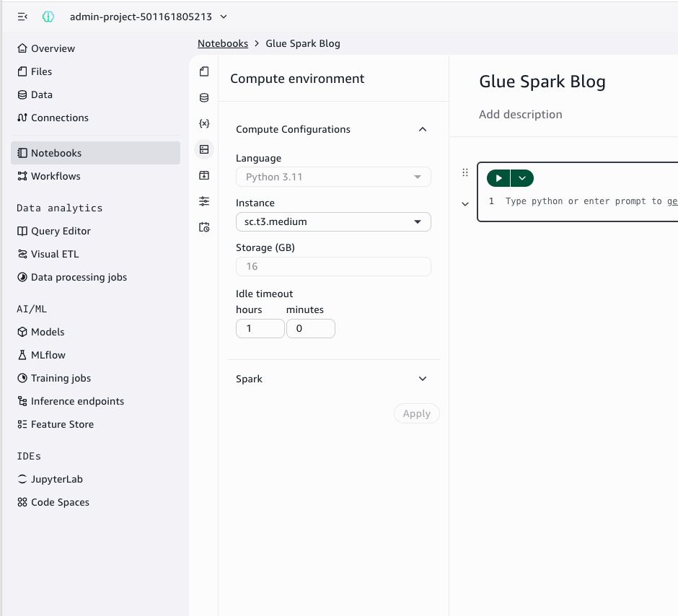This screenshot has height=616, width=678.
Task: Collapse the Compute Configurations section
Action: [x=423, y=129]
